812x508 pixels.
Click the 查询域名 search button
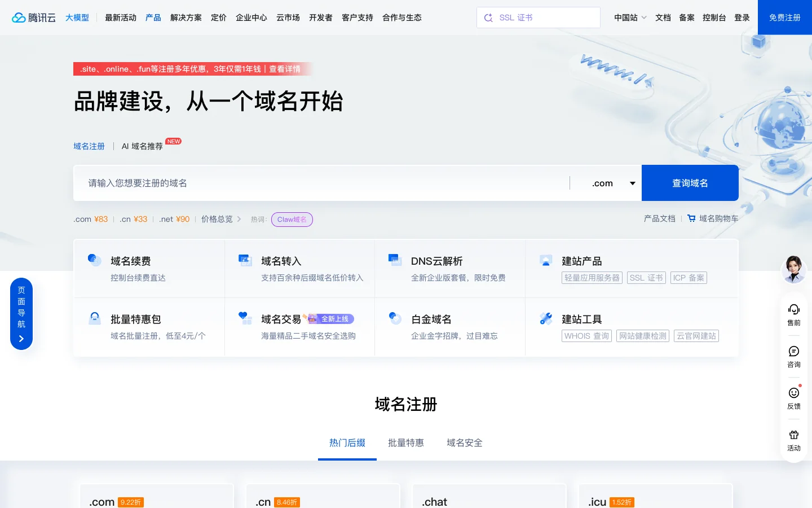690,183
